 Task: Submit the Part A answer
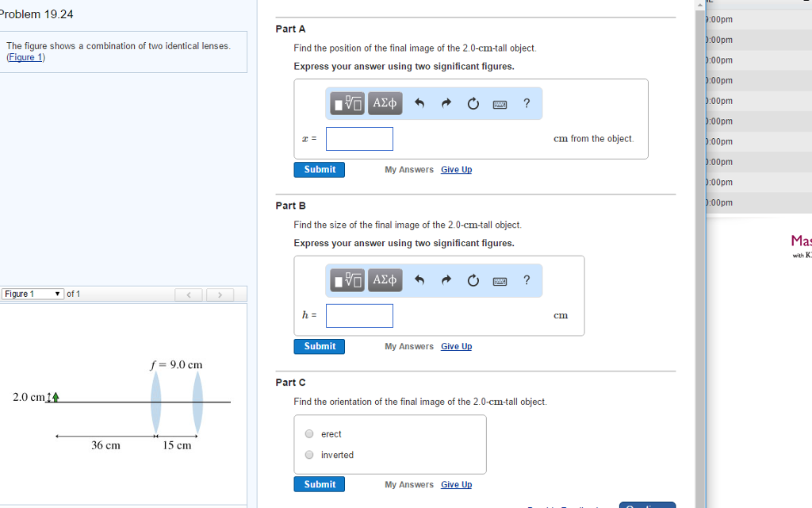(x=319, y=169)
